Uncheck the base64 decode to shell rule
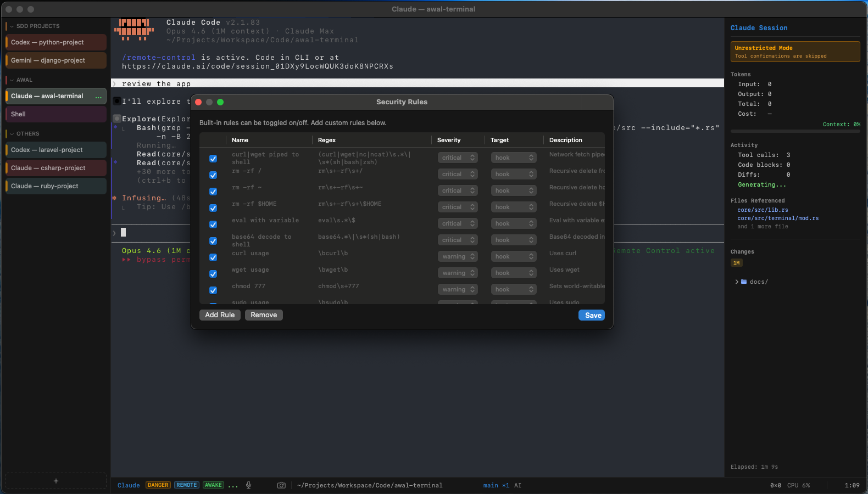The height and width of the screenshot is (494, 868). (213, 241)
